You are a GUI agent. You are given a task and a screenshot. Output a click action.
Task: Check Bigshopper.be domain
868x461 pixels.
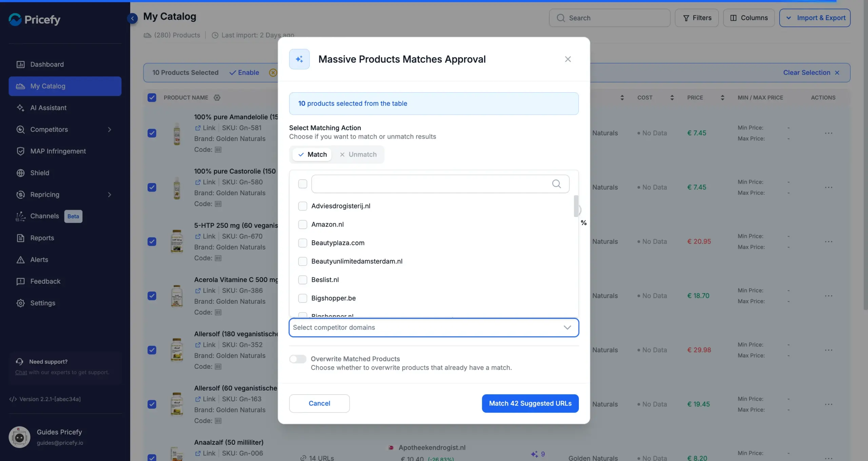[x=302, y=298]
